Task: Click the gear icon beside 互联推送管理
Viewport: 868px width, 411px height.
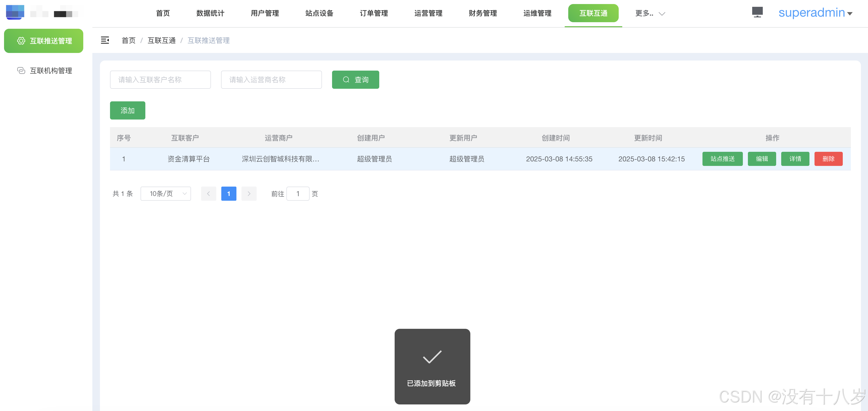Action: click(x=21, y=41)
